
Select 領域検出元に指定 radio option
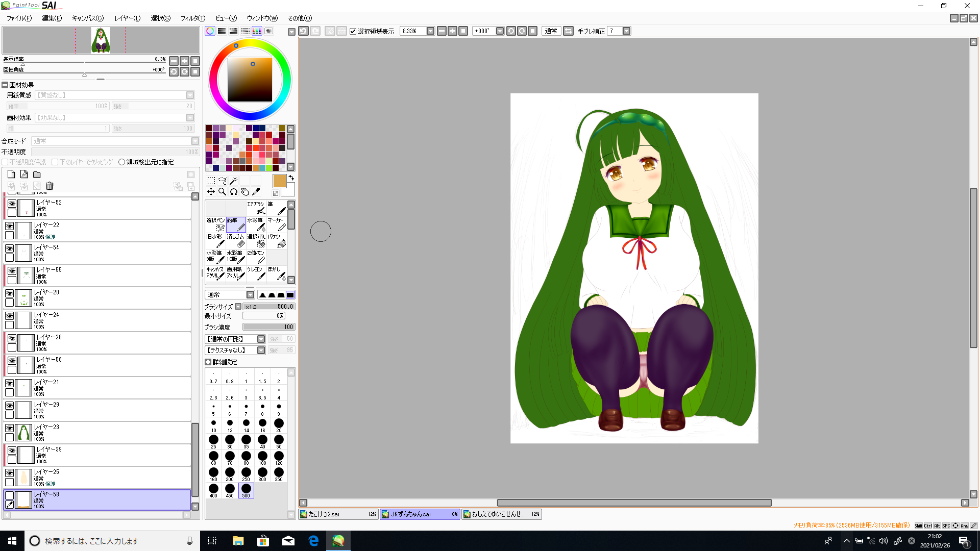[x=121, y=162]
